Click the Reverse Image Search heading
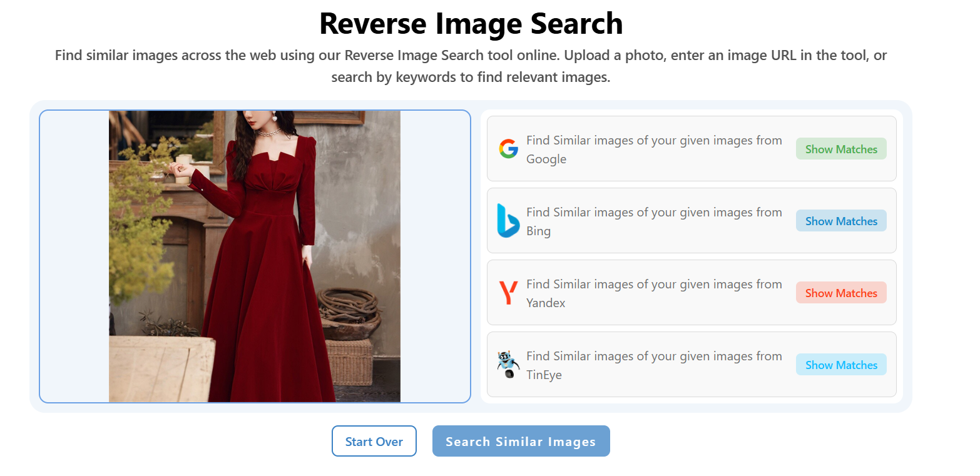Image resolution: width=980 pixels, height=476 pixels. 471,23
